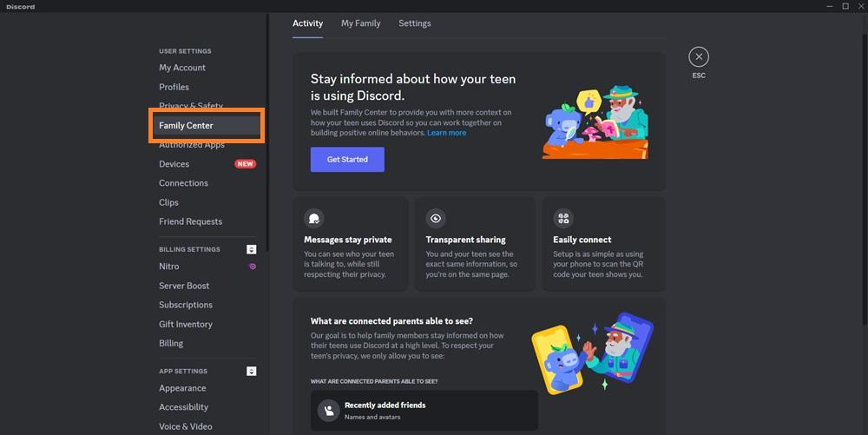
Task: Click the Recently added friends person icon
Action: 328,411
